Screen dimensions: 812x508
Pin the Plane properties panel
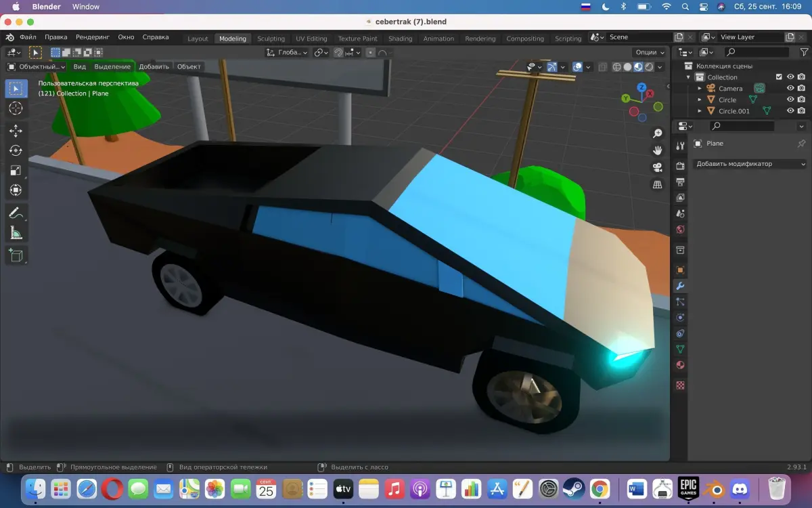click(801, 144)
